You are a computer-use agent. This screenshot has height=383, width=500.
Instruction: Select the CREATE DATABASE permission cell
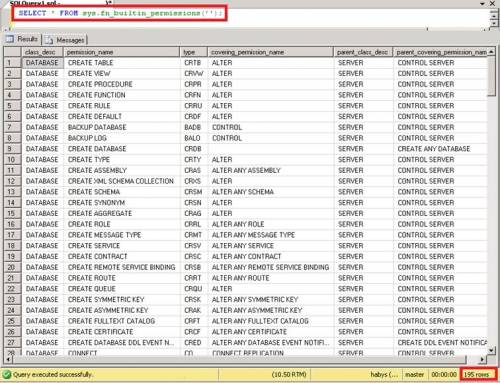pos(122,149)
